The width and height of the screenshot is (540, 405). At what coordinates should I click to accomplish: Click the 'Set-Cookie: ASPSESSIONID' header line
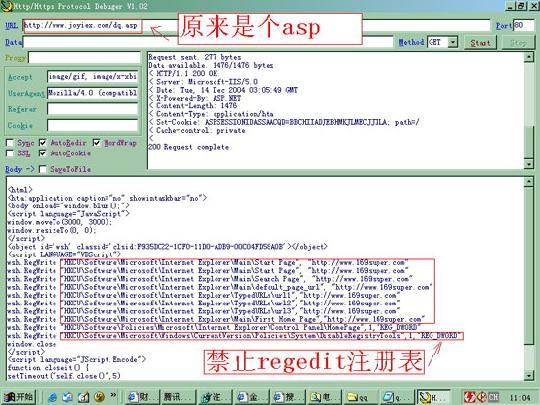pos(284,122)
